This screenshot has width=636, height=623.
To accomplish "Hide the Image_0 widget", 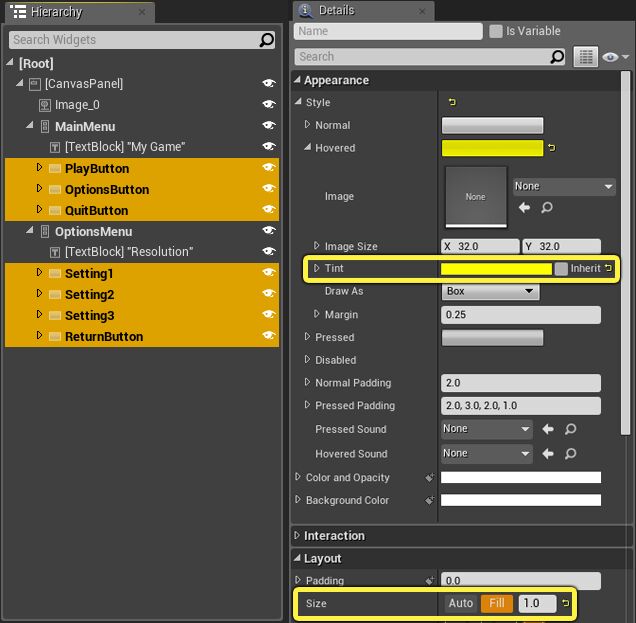I will pyautogui.click(x=269, y=104).
